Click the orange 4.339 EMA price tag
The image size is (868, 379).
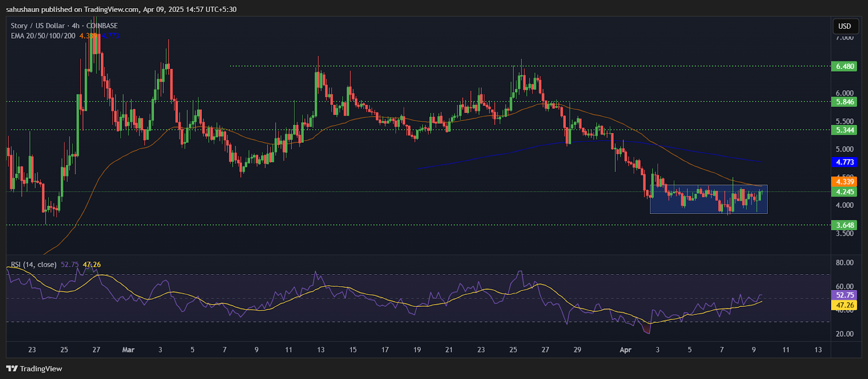(845, 181)
